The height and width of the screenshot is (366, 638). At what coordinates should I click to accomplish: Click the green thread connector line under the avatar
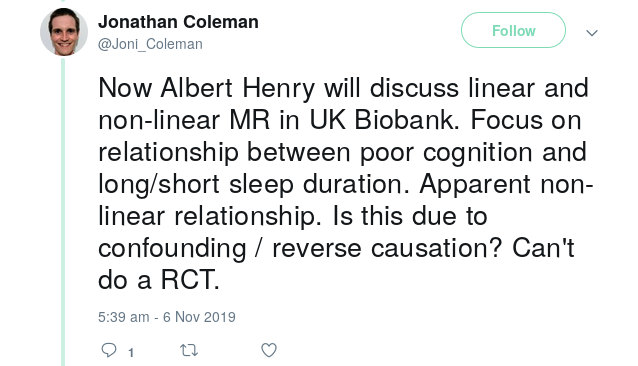pyautogui.click(x=63, y=211)
